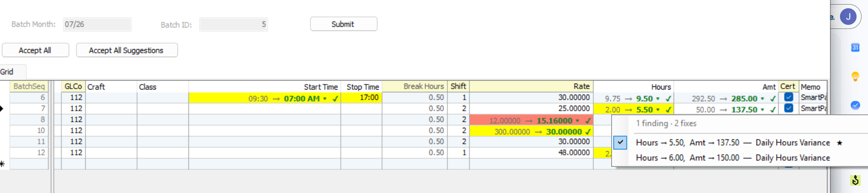The image size is (868, 193).
Task: Click the Craft column header
Action: [111, 86]
